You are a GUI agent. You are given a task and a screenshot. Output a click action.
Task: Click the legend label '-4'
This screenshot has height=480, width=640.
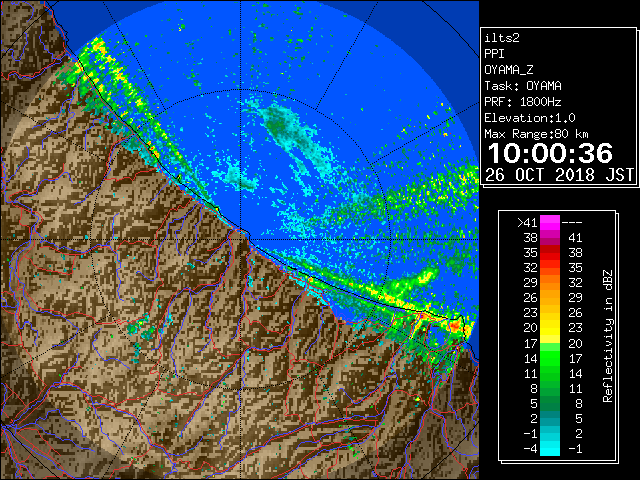[531, 449]
